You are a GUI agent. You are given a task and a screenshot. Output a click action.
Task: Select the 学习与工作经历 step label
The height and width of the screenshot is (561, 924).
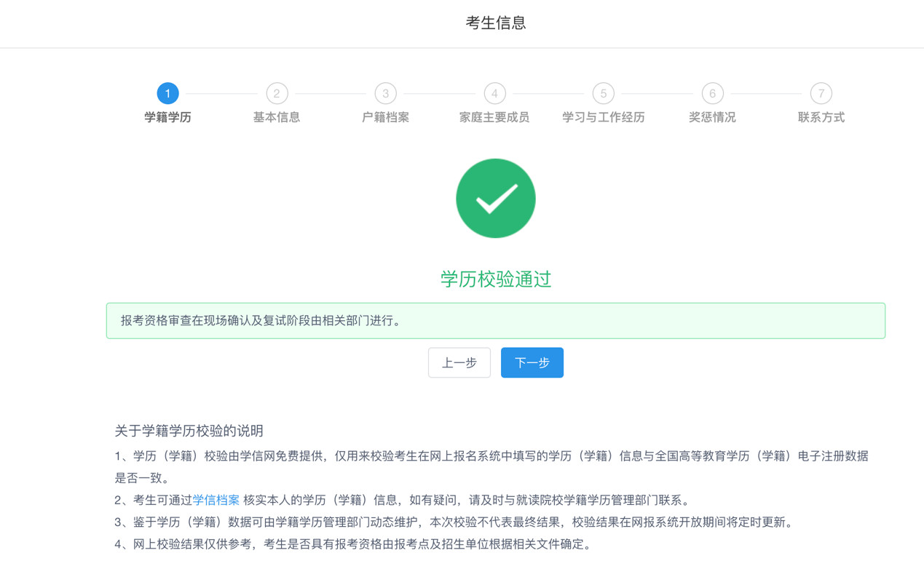603,117
